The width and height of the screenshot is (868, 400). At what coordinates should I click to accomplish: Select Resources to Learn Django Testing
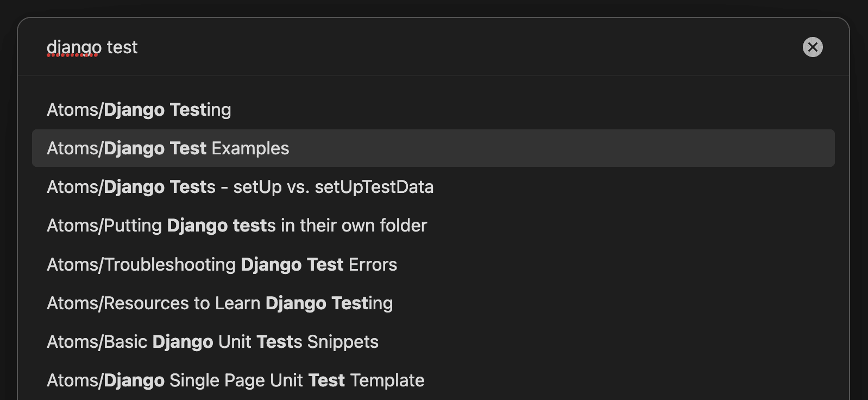219,303
